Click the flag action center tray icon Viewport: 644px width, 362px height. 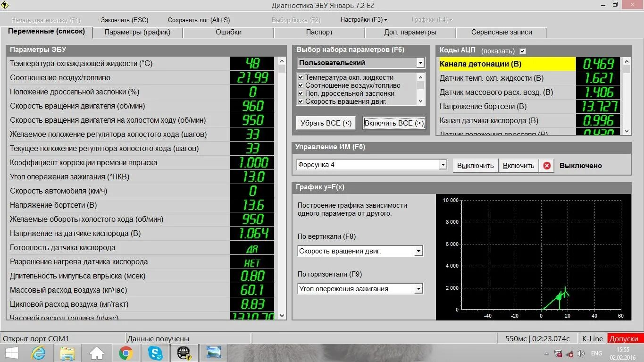[x=558, y=354]
